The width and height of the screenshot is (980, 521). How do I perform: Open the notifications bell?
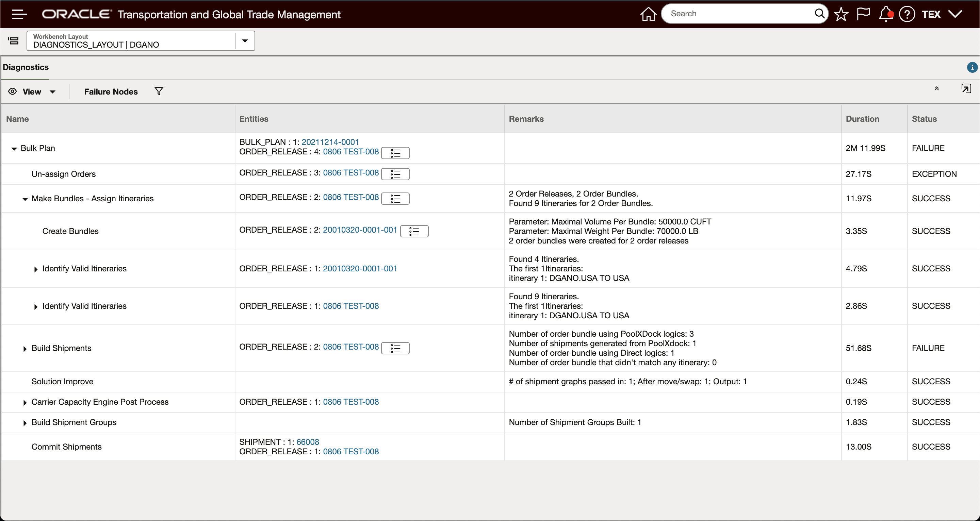(885, 14)
